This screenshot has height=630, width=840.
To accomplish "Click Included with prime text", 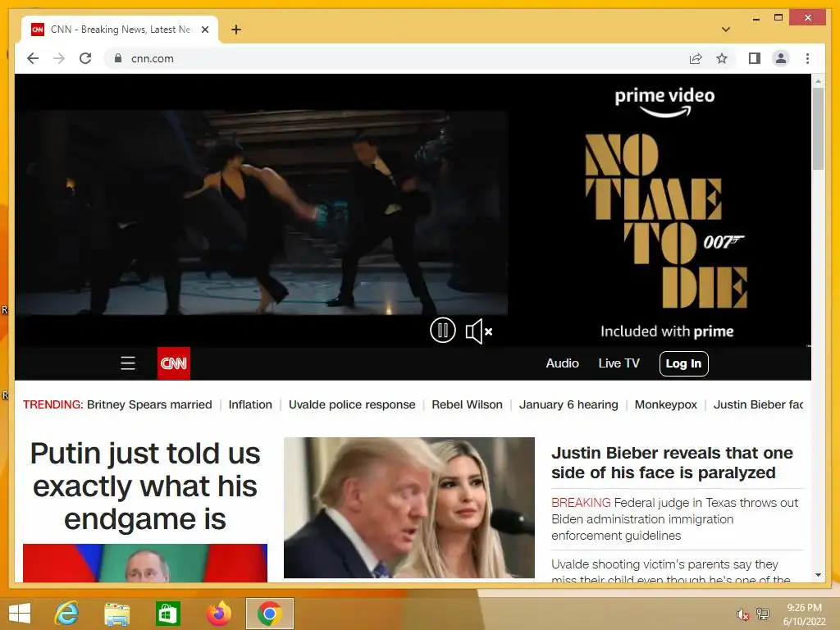I will click(667, 331).
